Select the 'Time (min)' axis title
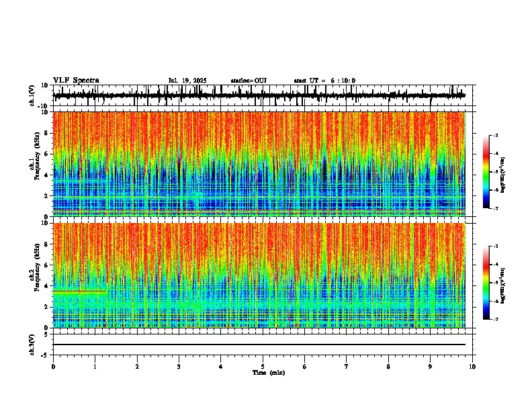Screen dimensions: 532x411 pyautogui.click(x=269, y=373)
